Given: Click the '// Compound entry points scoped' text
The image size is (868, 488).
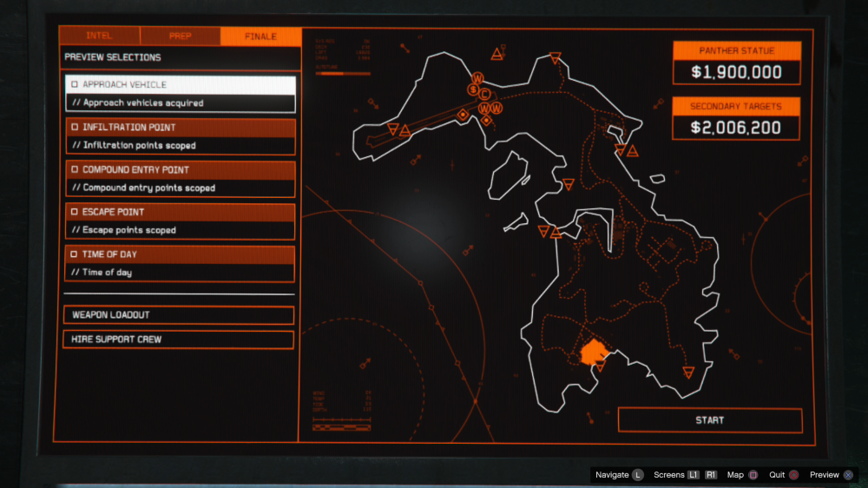Looking at the screenshot, I should 144,188.
